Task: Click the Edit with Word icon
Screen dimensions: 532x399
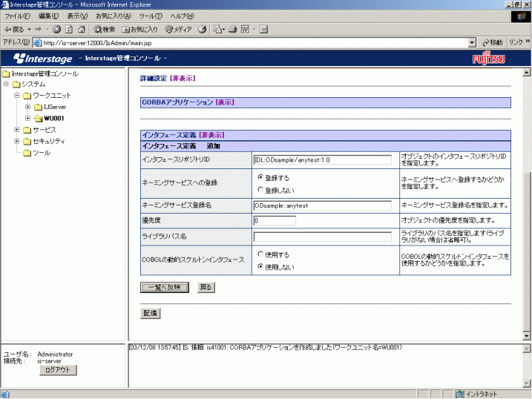Action: point(245,30)
